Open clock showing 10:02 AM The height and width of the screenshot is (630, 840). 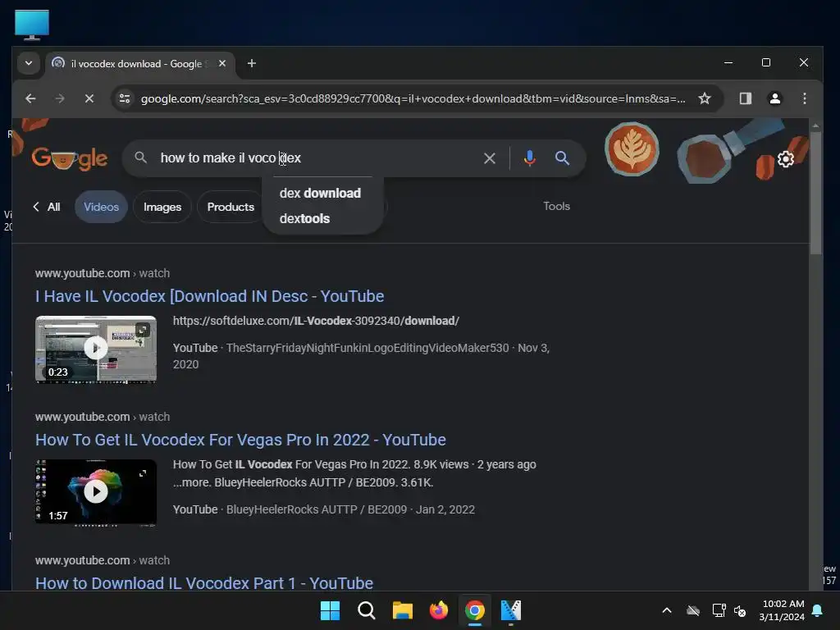[782, 610]
